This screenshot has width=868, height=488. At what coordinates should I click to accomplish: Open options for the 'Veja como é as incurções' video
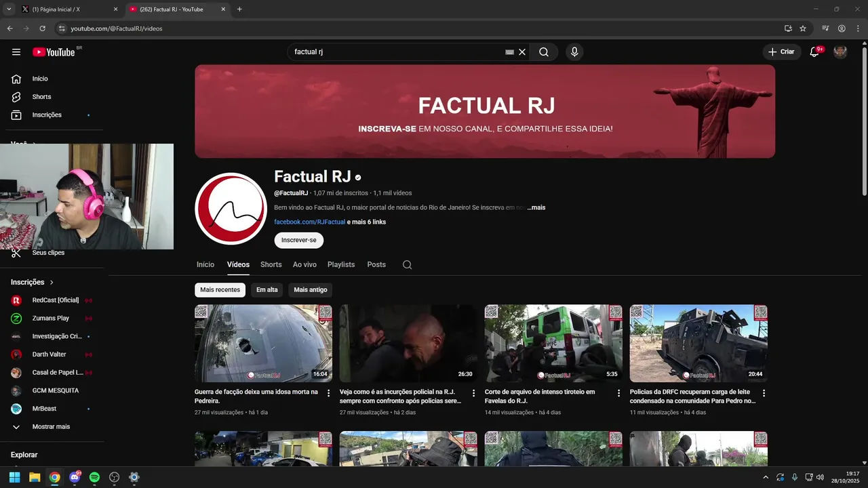(x=474, y=393)
